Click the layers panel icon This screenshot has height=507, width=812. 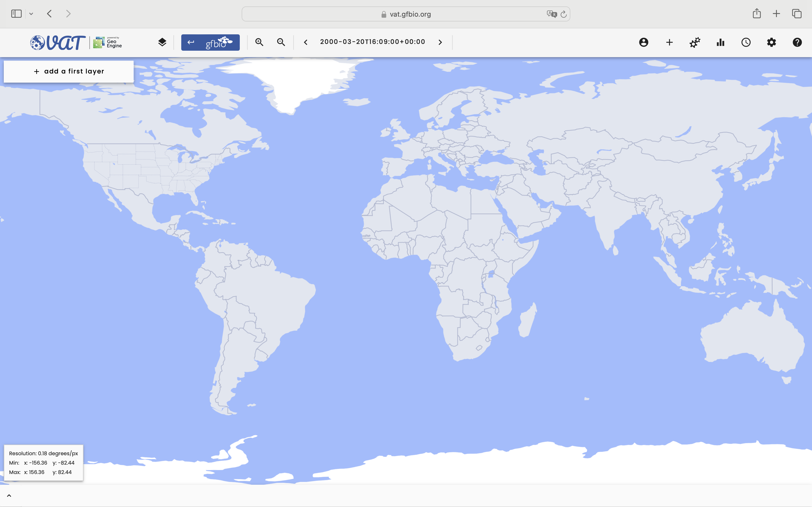click(x=162, y=42)
